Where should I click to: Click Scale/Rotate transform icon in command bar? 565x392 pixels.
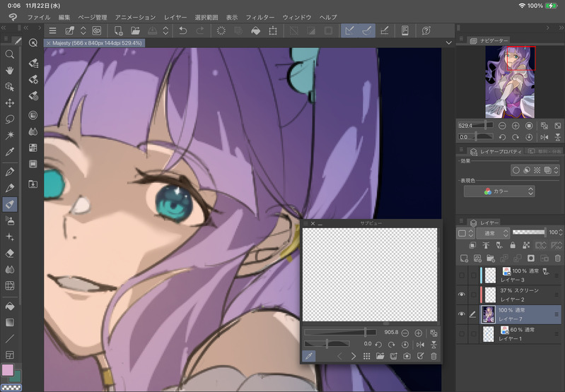click(273, 31)
